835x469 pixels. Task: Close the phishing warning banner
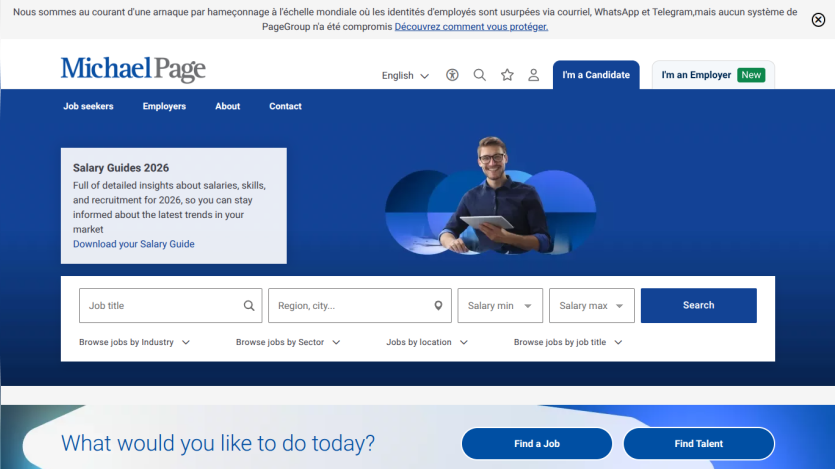[818, 20]
